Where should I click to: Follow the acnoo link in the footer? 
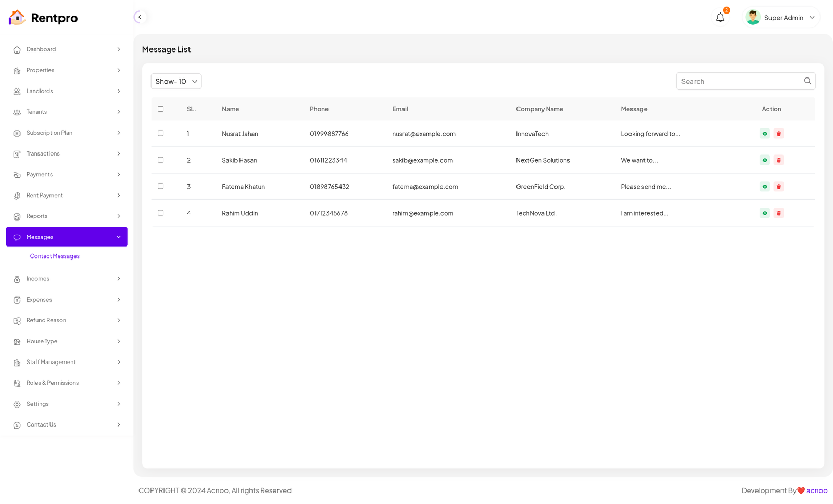[x=816, y=490]
